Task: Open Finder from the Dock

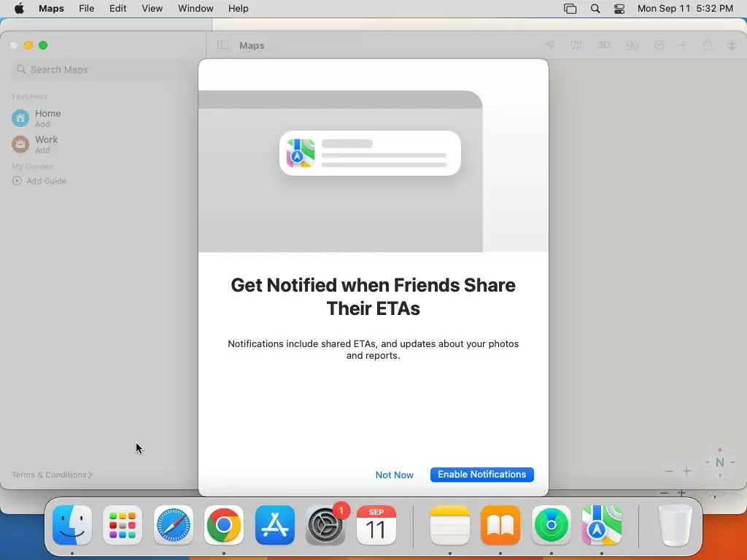Action: pos(72,525)
